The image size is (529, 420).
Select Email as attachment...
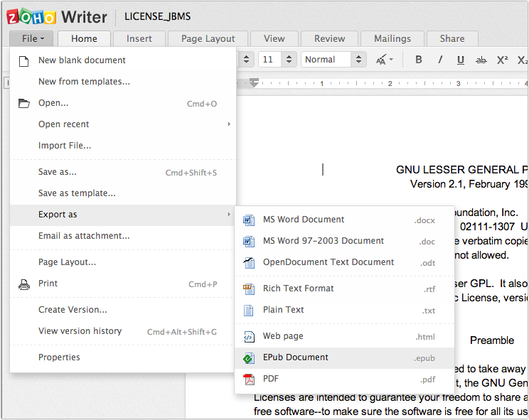click(123, 236)
